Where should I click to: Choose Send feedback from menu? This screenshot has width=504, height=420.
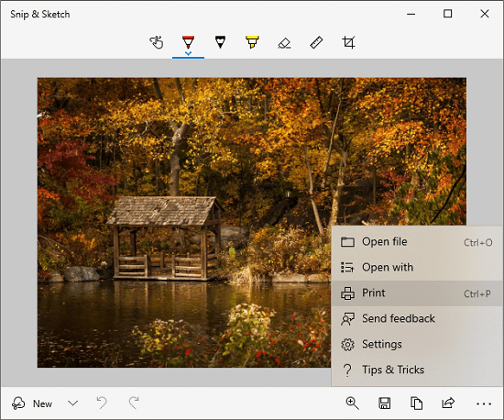[x=417, y=319]
